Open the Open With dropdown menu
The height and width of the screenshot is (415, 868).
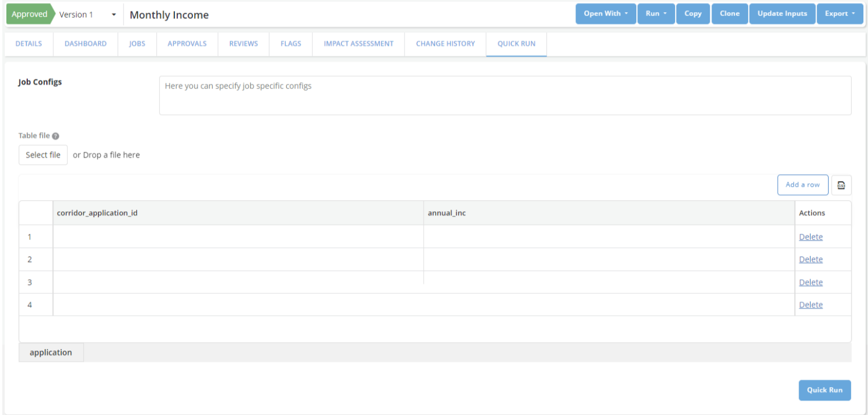[606, 14]
